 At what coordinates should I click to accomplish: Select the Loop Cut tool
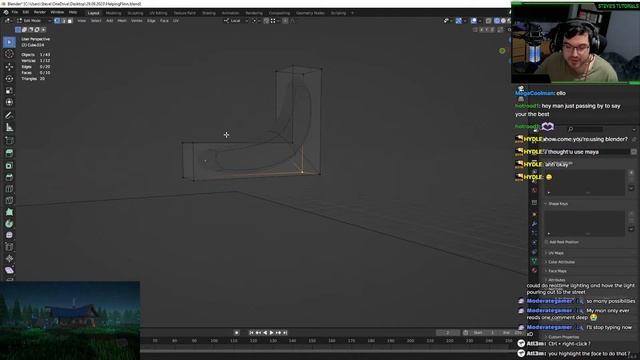click(9, 189)
